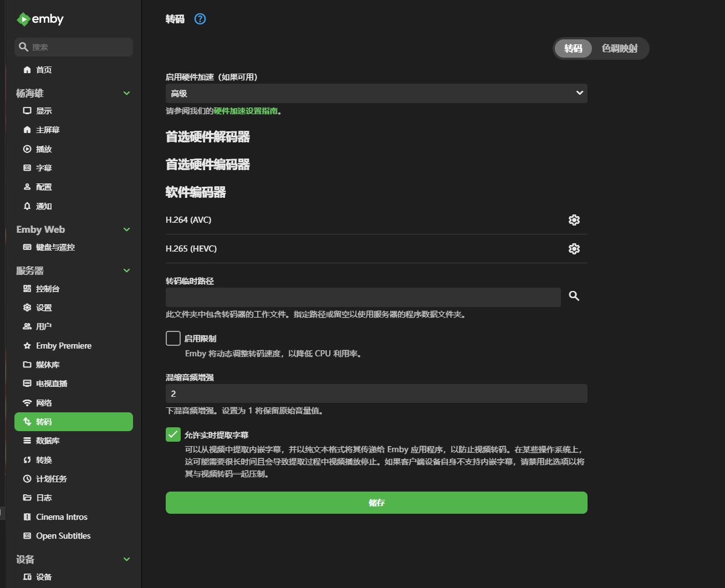Click the monitor icon for 显示
This screenshot has width=725, height=588.
(x=27, y=111)
